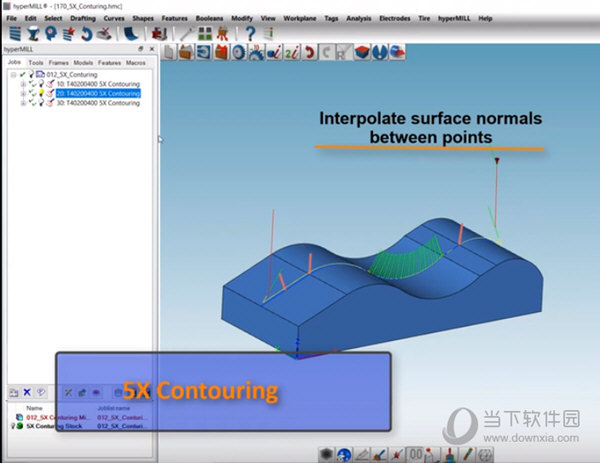This screenshot has height=463, width=600.
Task: Switch to the Jobs tab
Action: point(14,62)
